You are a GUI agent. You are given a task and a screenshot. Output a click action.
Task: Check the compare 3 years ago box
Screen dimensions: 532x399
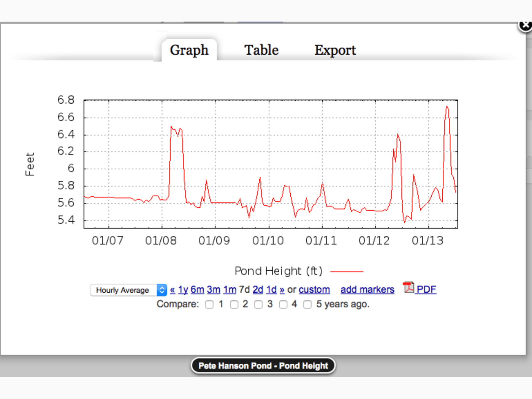tap(258, 304)
